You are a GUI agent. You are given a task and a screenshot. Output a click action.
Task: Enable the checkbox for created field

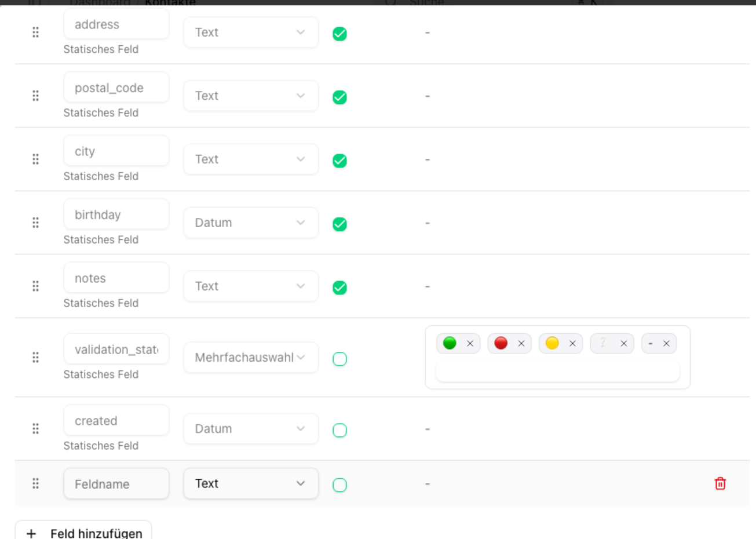pos(340,430)
